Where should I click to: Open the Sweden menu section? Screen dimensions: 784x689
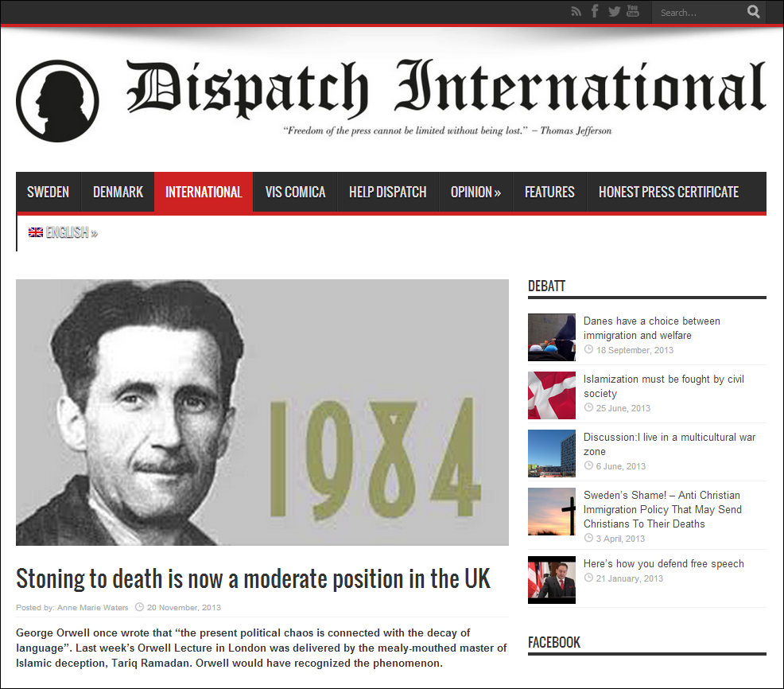(48, 192)
